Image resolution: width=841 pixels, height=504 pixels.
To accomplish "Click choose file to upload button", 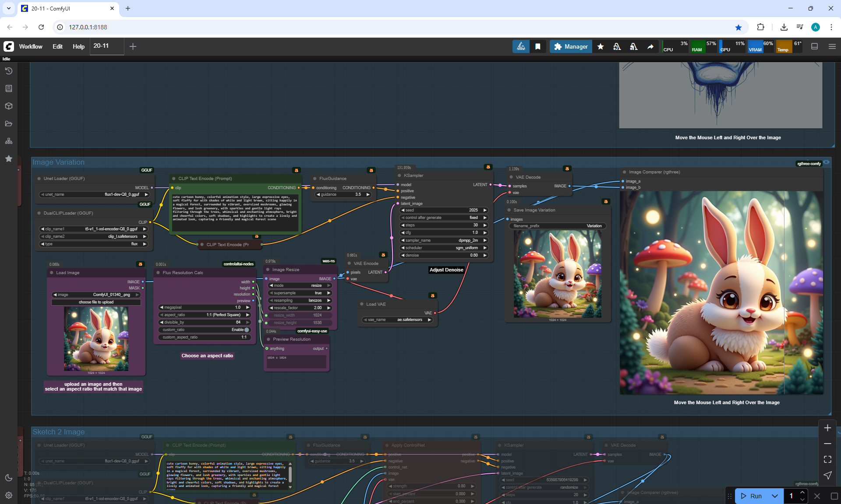I will pos(96,302).
